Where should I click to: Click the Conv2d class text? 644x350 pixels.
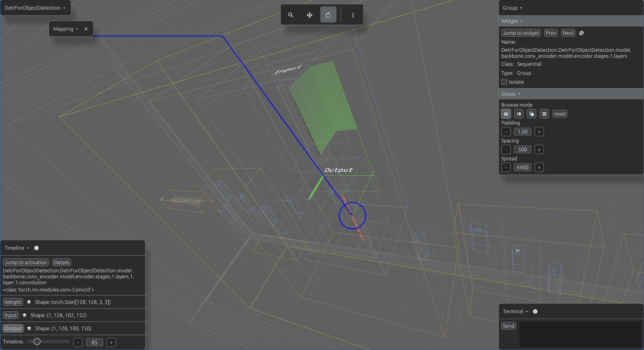[49, 290]
